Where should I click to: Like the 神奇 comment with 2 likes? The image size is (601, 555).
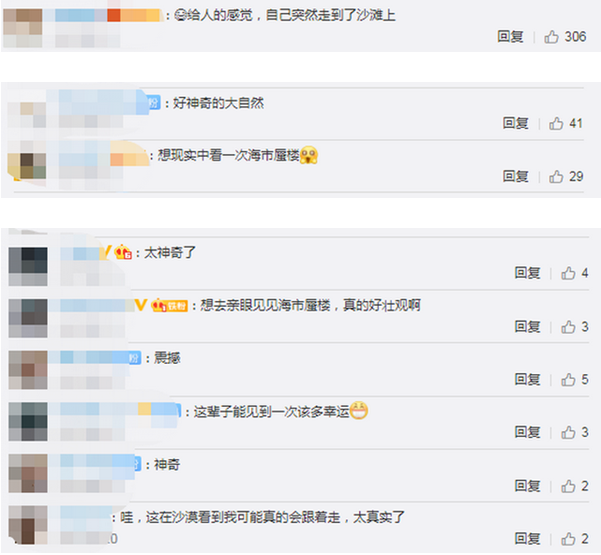[568, 486]
